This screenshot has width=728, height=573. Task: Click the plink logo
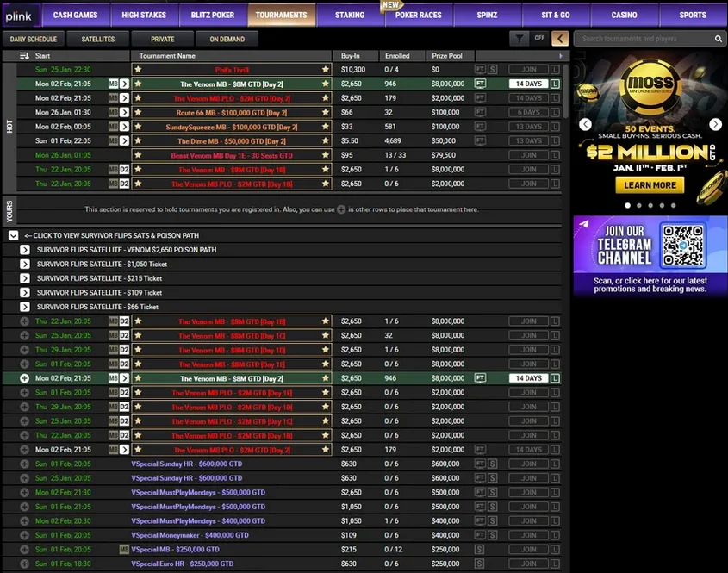(20, 15)
